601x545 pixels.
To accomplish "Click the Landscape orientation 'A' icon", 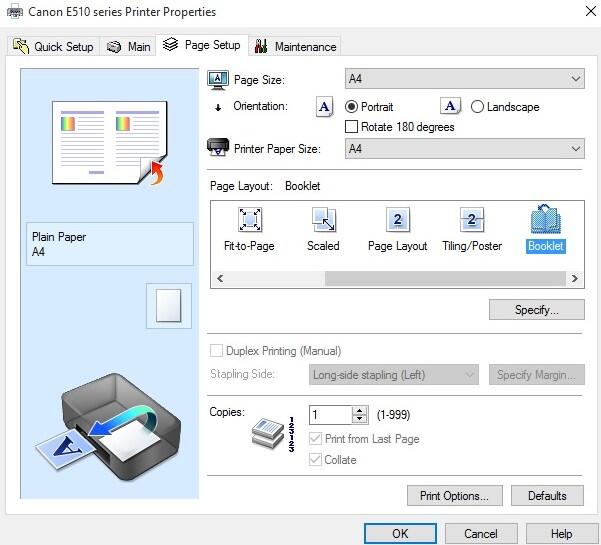I will point(450,105).
